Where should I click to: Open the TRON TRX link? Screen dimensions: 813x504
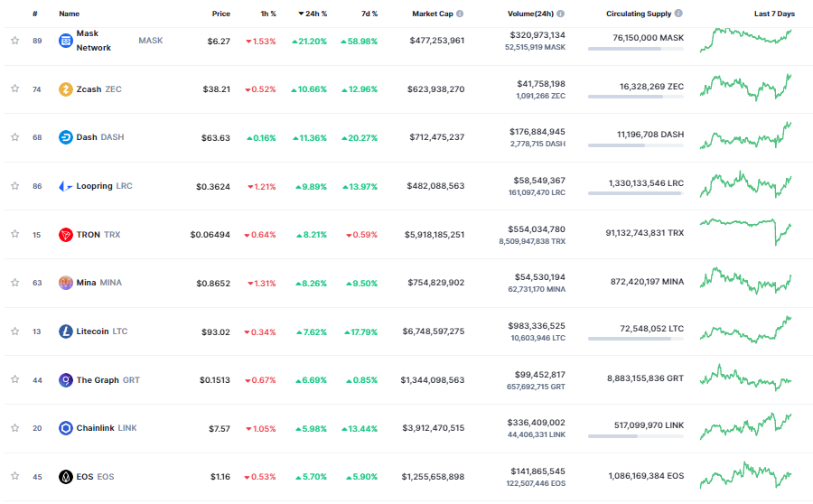click(x=98, y=234)
